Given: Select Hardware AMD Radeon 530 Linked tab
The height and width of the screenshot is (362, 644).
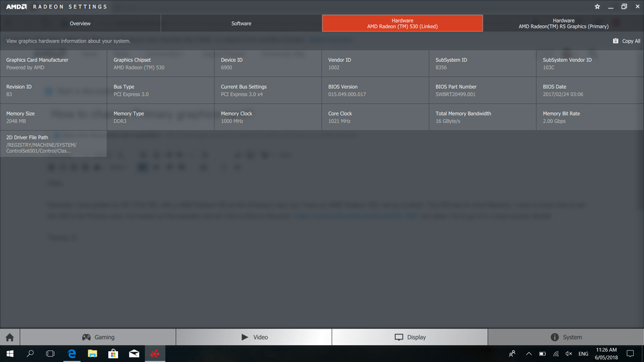Looking at the screenshot, I should point(402,23).
